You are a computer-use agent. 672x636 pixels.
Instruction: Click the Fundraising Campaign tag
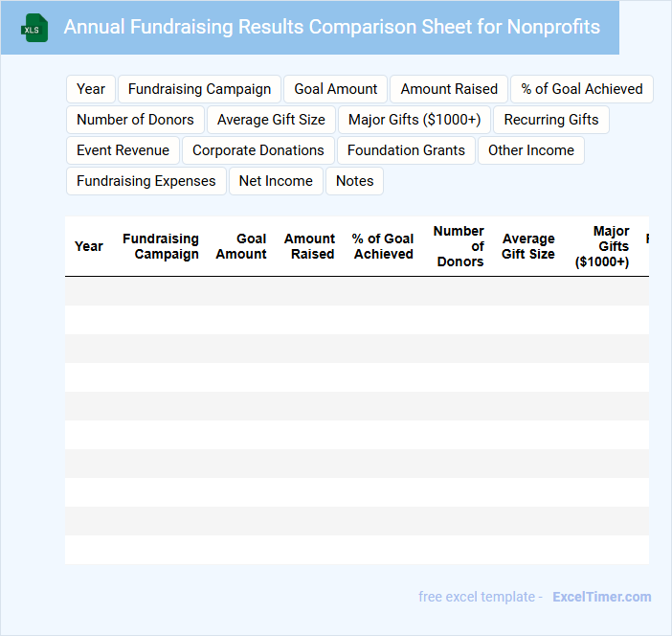[199, 89]
